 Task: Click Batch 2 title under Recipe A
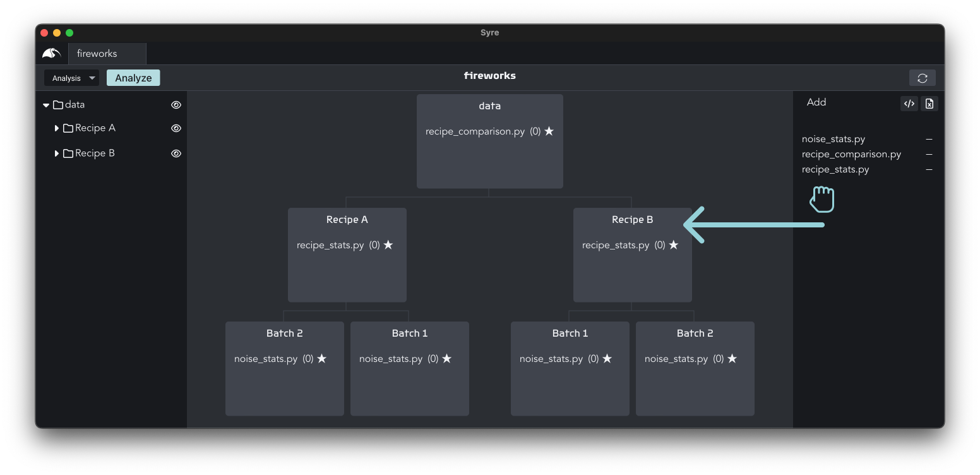click(285, 334)
